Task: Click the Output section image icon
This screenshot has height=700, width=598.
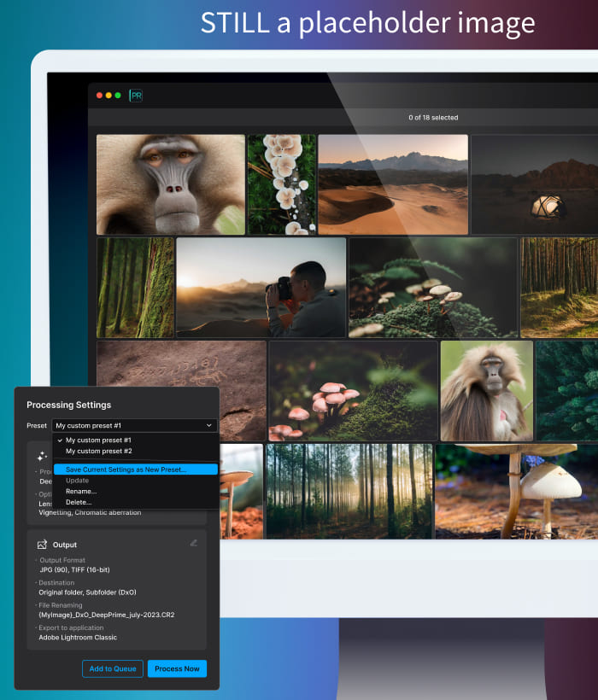Action: point(42,544)
